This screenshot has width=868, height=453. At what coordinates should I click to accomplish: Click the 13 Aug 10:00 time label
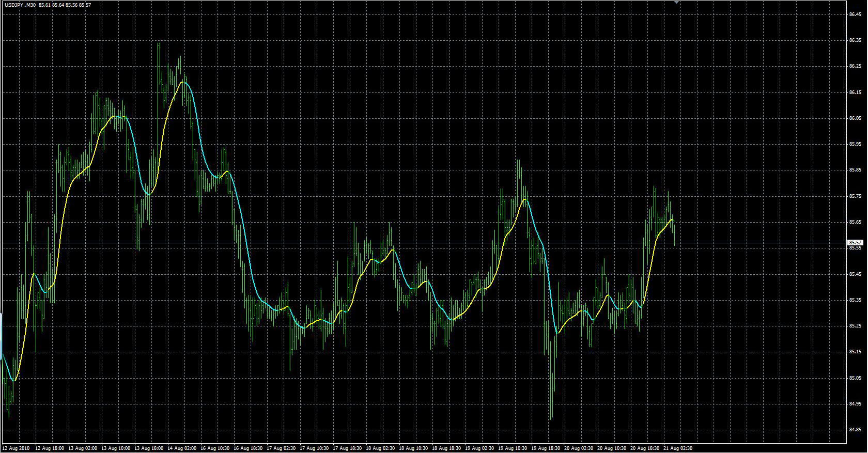[x=116, y=448]
